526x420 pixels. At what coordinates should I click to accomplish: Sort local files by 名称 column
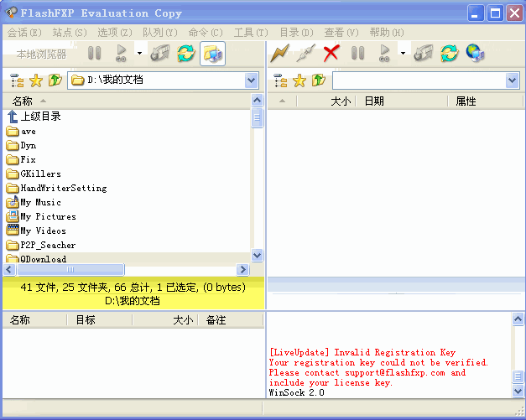[x=127, y=101]
